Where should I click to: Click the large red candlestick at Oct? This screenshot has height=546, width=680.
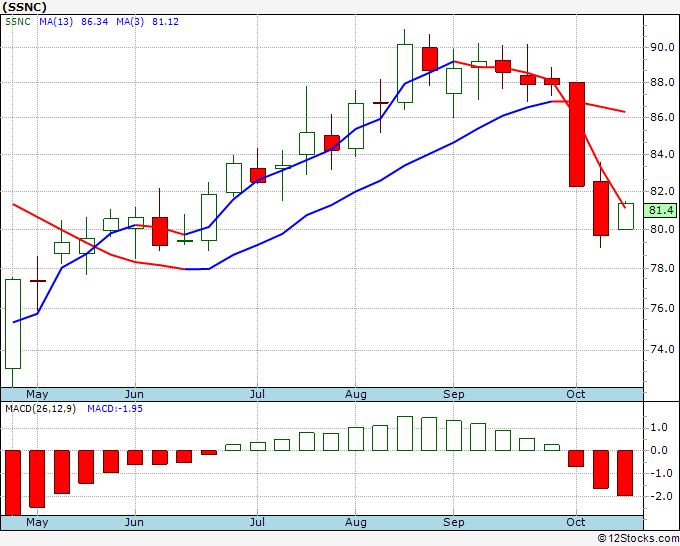click(x=577, y=134)
